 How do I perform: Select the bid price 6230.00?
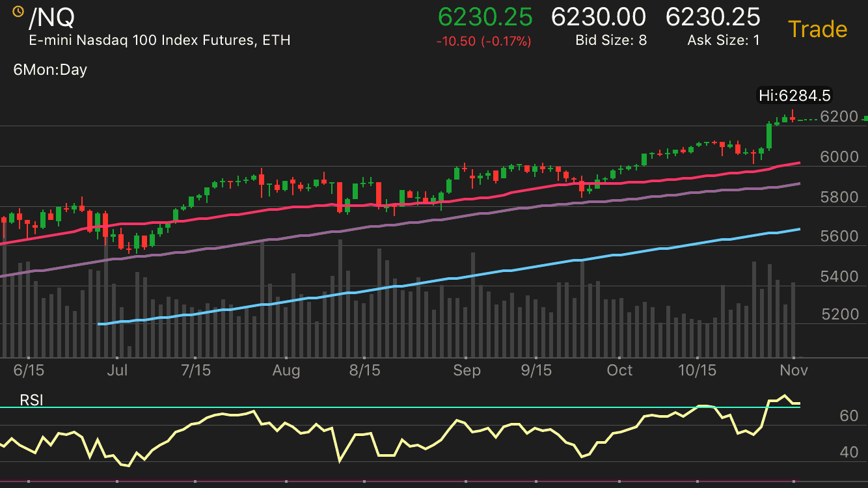coord(599,17)
